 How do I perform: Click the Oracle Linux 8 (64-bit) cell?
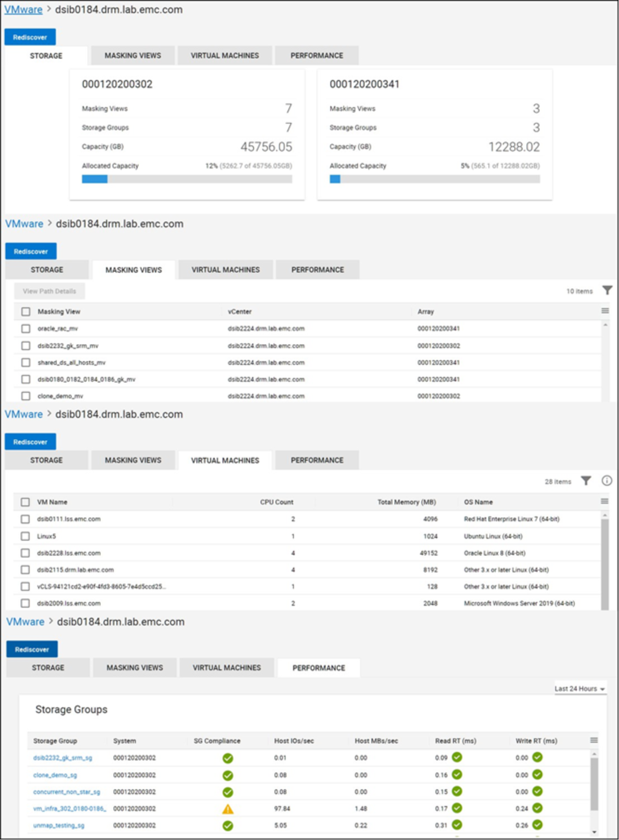click(494, 553)
